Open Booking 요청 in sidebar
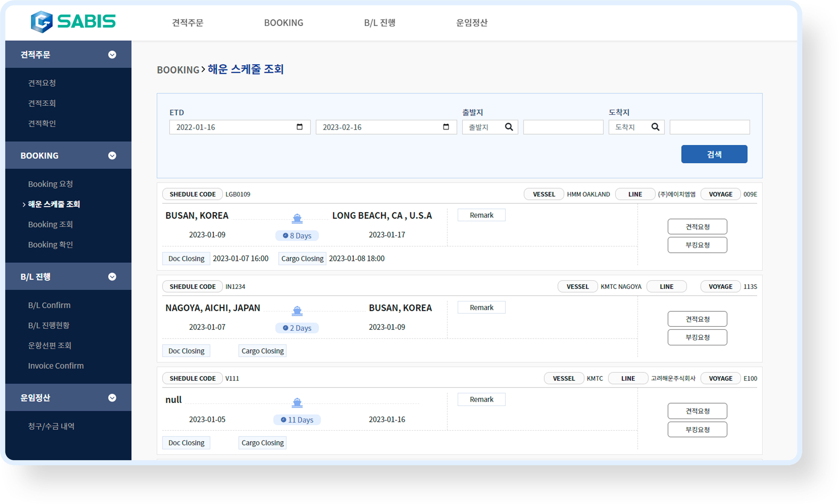The width and height of the screenshot is (839, 504). tap(50, 184)
